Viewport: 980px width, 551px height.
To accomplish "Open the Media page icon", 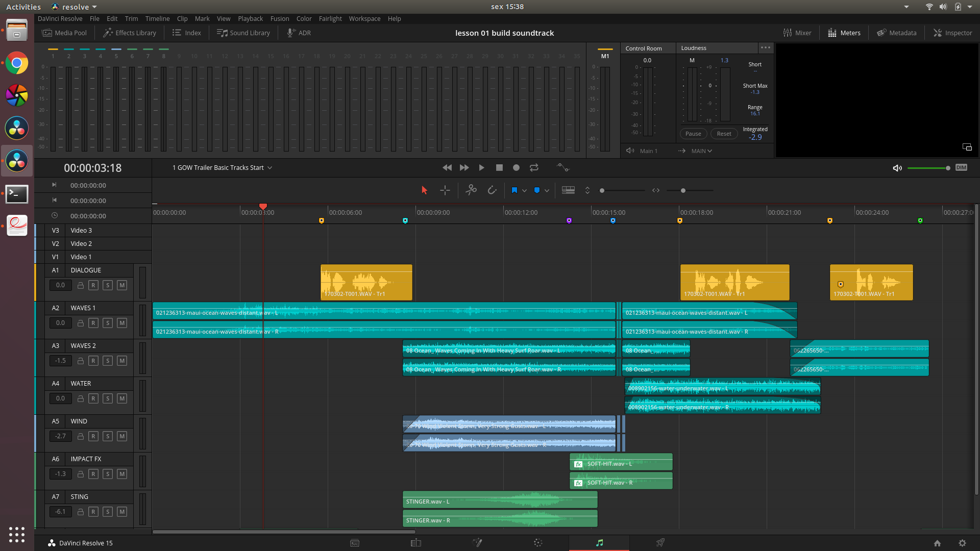I will click(x=355, y=543).
